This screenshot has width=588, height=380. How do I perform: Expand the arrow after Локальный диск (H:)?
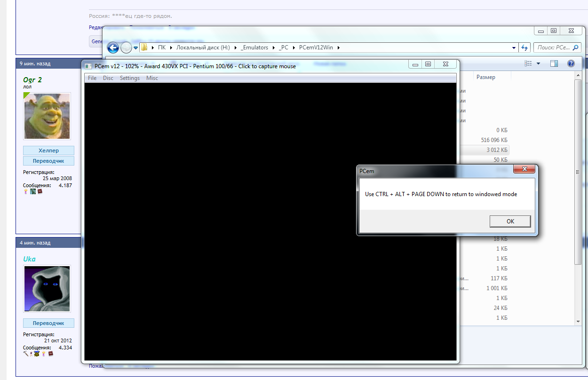pyautogui.click(x=235, y=47)
